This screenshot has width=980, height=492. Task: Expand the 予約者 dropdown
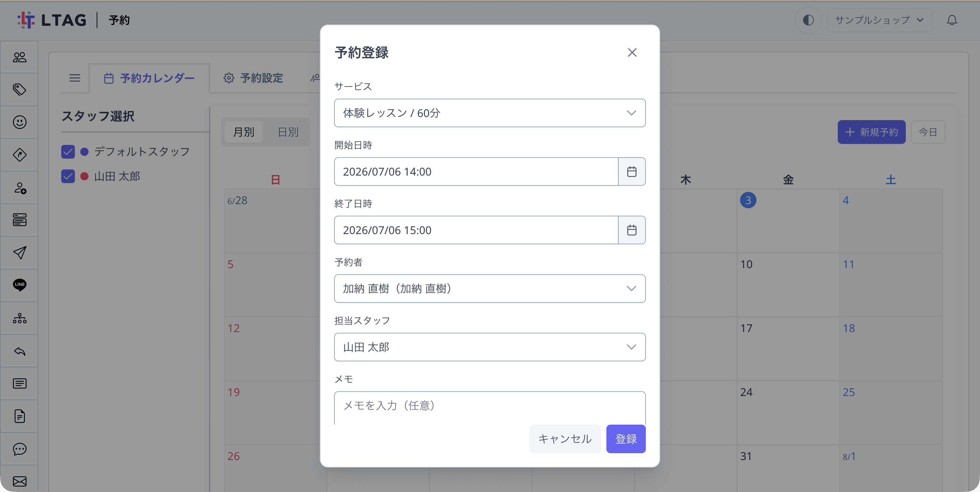[x=490, y=289]
